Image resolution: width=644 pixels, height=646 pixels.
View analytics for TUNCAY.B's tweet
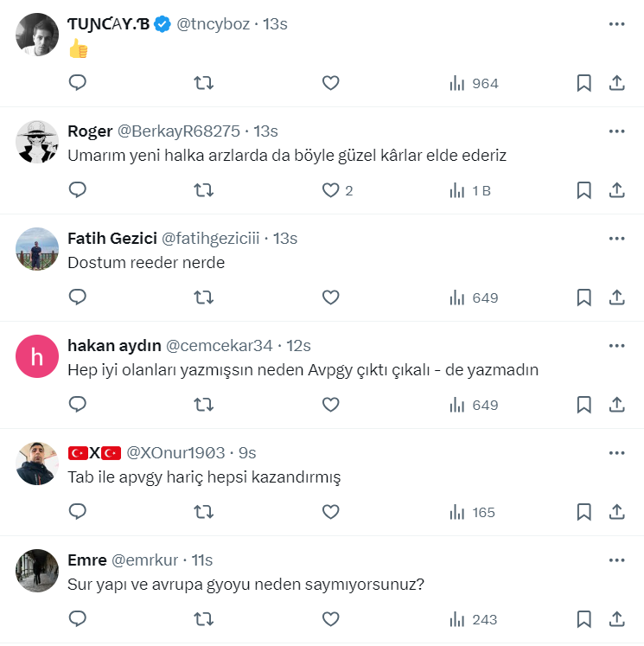click(474, 83)
